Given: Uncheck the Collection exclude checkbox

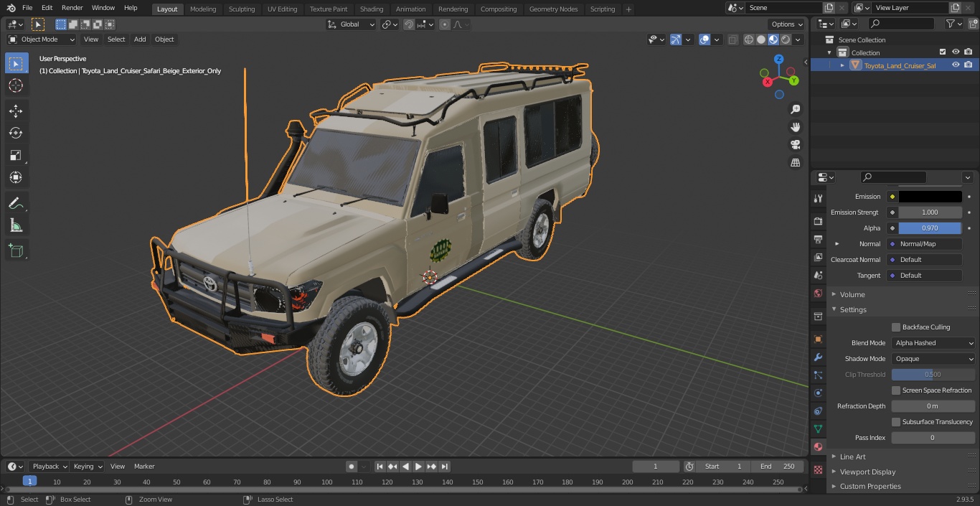Looking at the screenshot, I should click(943, 52).
